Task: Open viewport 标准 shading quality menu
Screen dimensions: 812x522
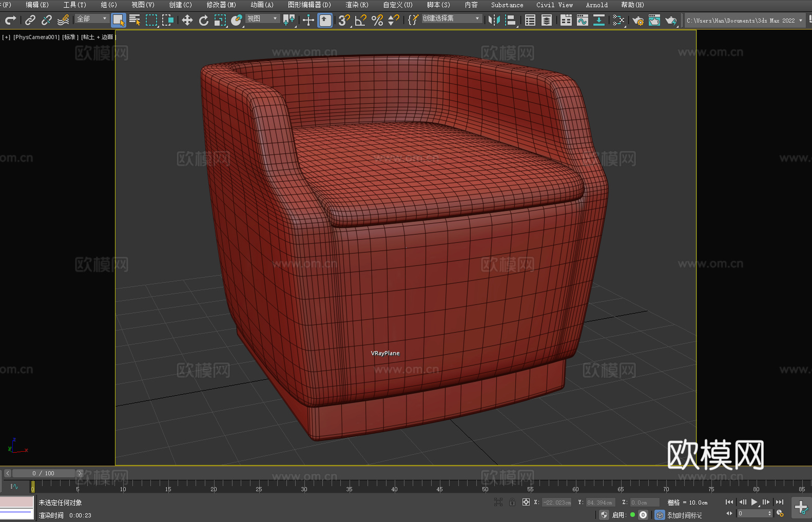Action: [70, 37]
